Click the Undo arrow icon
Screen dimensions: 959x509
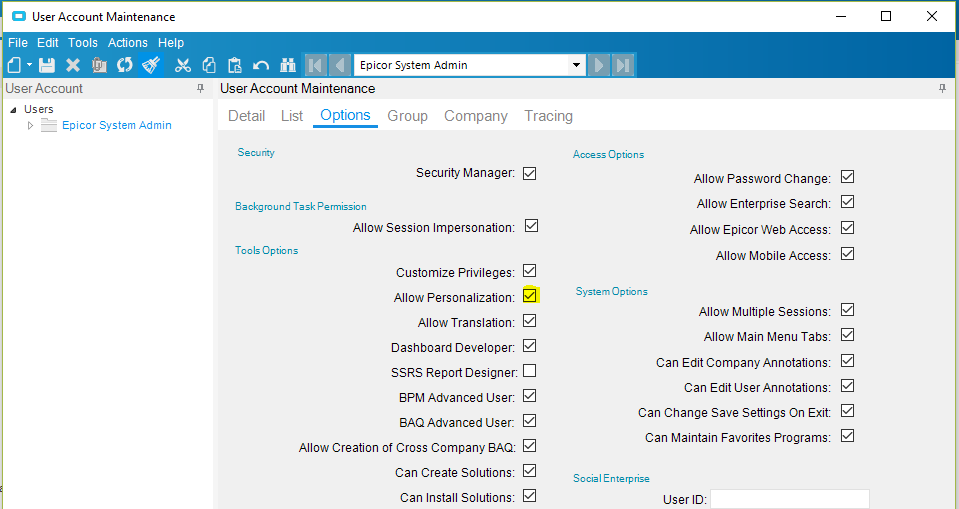pos(261,65)
